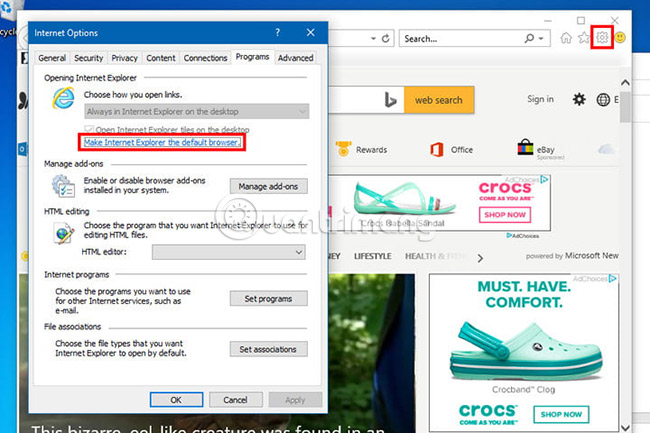The width and height of the screenshot is (650, 433).
Task: Click the Internet Explorer logo in dialog
Action: coord(63,98)
